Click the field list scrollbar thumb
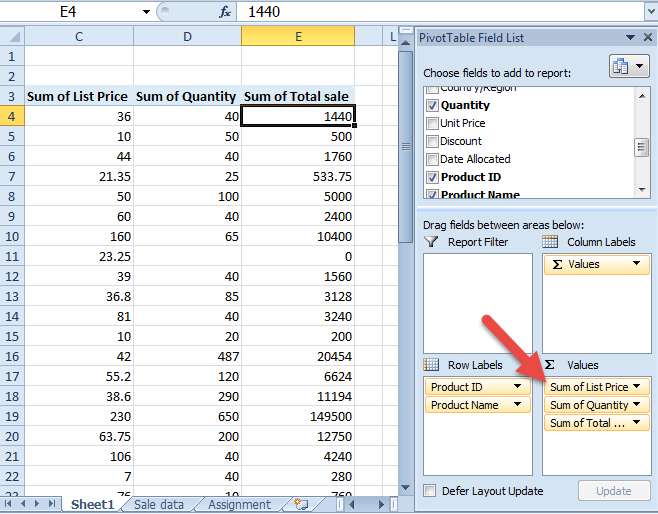This screenshot has height=514, width=658. (x=642, y=148)
